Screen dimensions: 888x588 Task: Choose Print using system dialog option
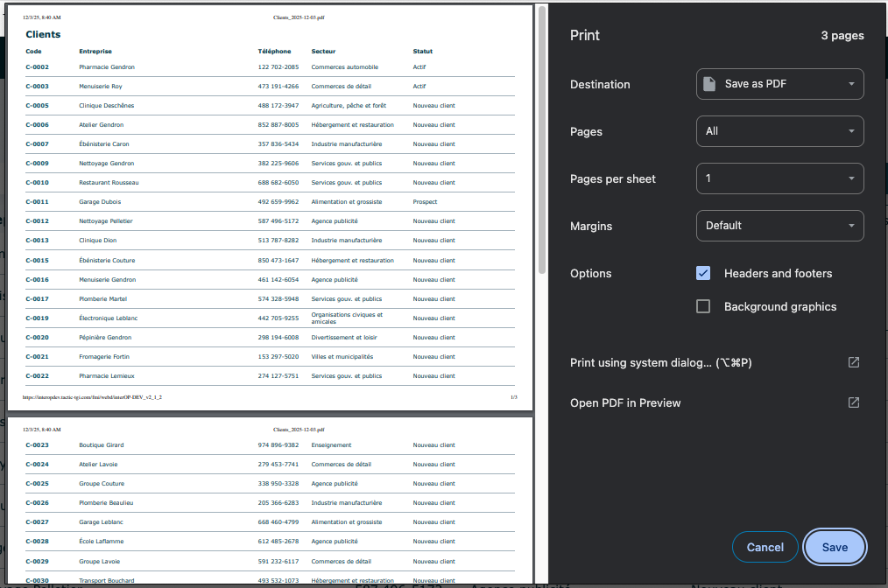click(x=661, y=362)
